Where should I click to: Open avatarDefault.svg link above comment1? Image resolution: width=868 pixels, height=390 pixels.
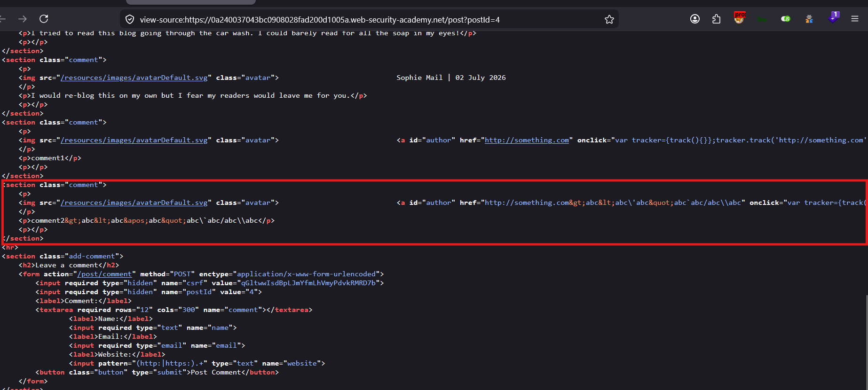point(134,140)
